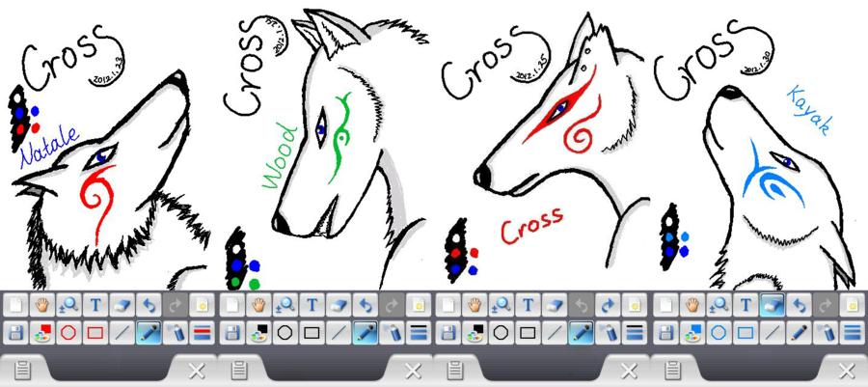Choose the pencil tool under Kayak drawing
868x387 pixels.
click(799, 333)
